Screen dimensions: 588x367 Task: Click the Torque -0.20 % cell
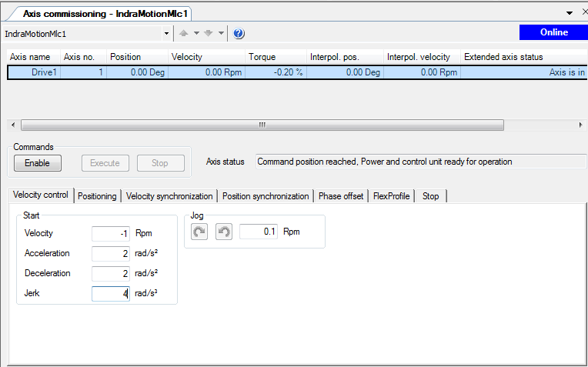(x=276, y=72)
